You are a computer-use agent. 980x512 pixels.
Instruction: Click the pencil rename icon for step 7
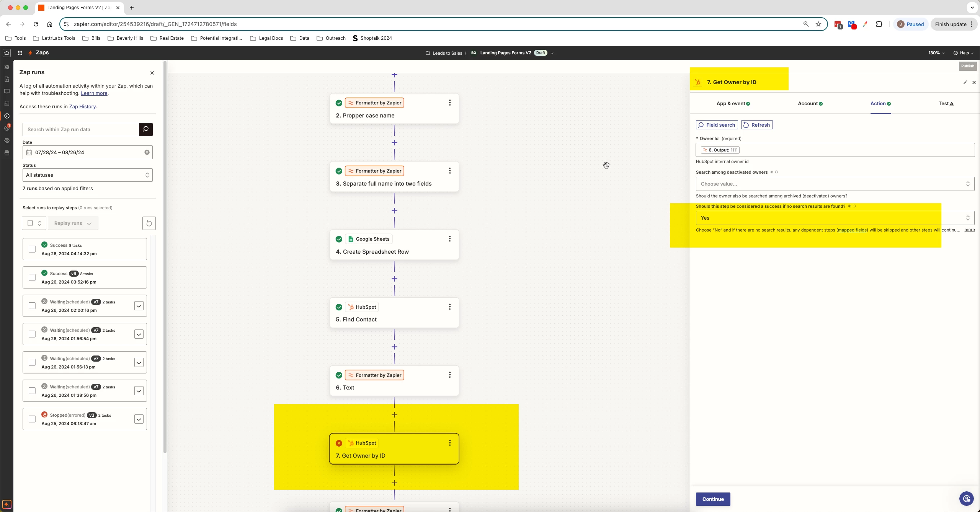[x=965, y=82]
